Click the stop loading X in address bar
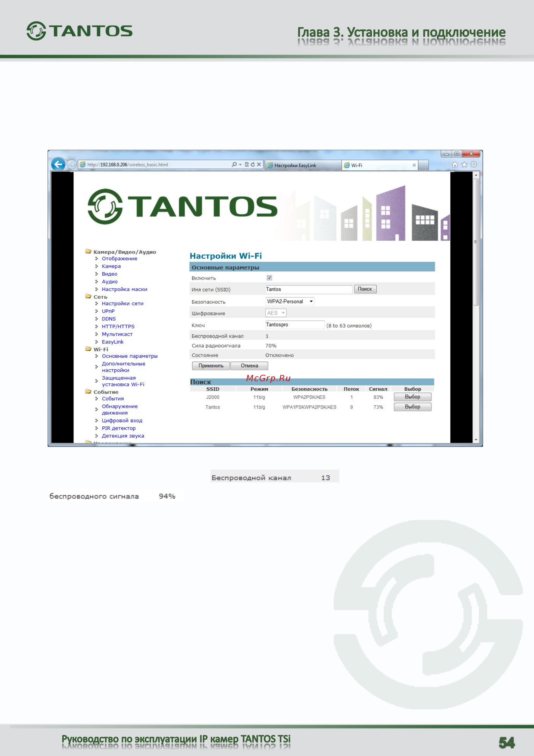The width and height of the screenshot is (534, 756). [x=259, y=164]
